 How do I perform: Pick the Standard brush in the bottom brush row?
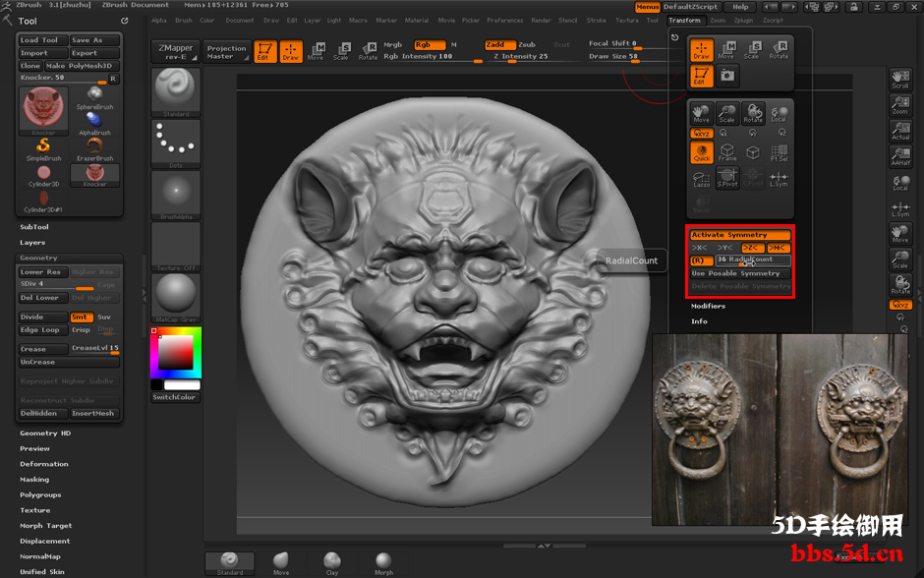pyautogui.click(x=229, y=563)
